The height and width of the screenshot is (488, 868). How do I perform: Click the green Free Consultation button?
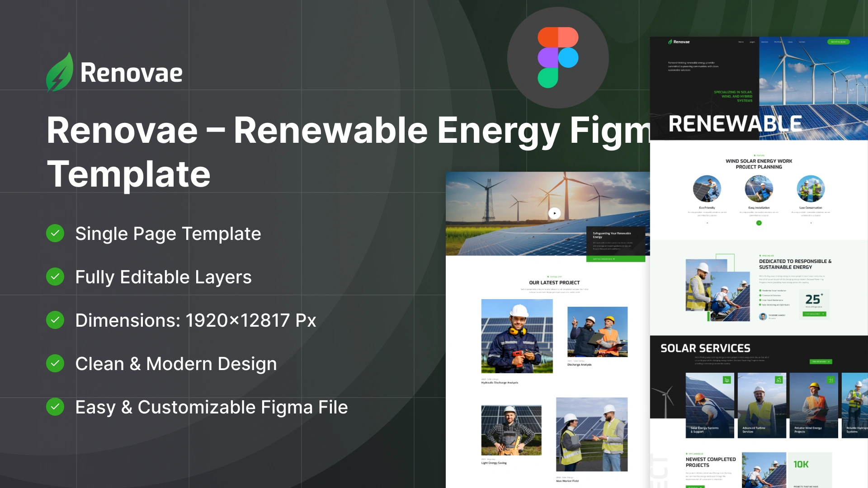coord(815,314)
